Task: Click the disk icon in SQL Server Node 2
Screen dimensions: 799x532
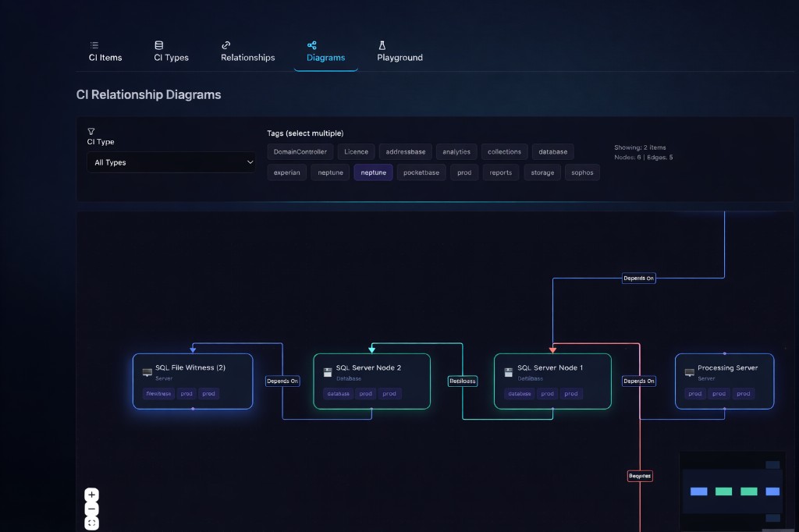Action: [x=328, y=373]
